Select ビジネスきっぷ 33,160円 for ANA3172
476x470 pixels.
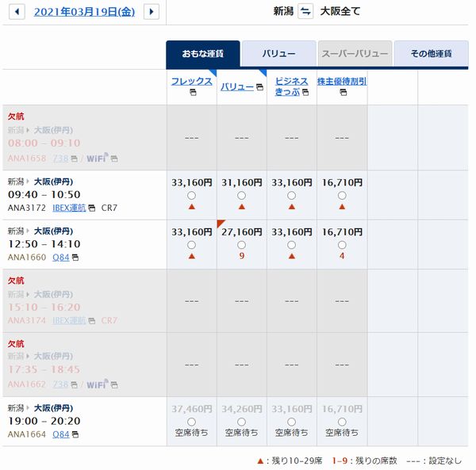point(292,196)
